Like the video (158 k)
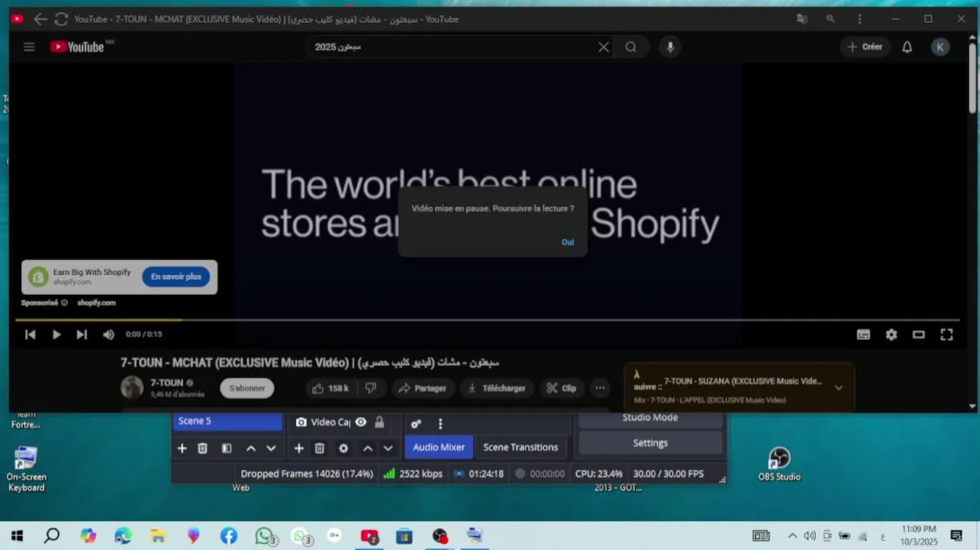 coord(330,388)
